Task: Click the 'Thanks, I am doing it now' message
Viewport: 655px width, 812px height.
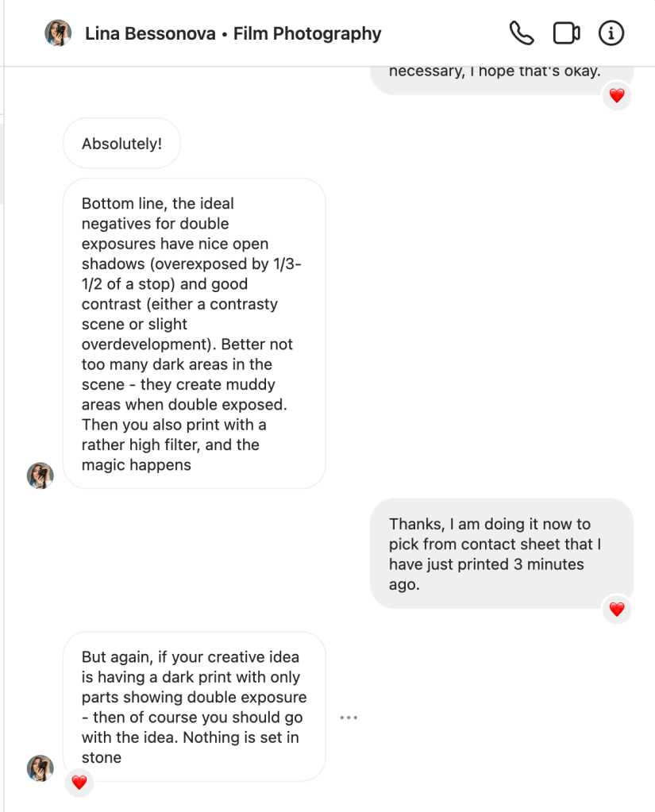Action: 501,553
